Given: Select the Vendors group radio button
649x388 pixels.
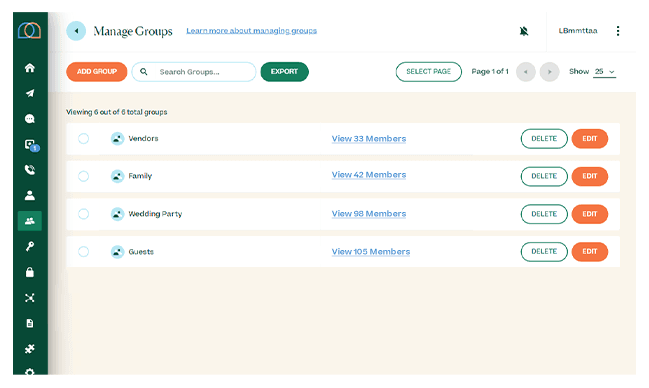Looking at the screenshot, I should click(x=84, y=138).
